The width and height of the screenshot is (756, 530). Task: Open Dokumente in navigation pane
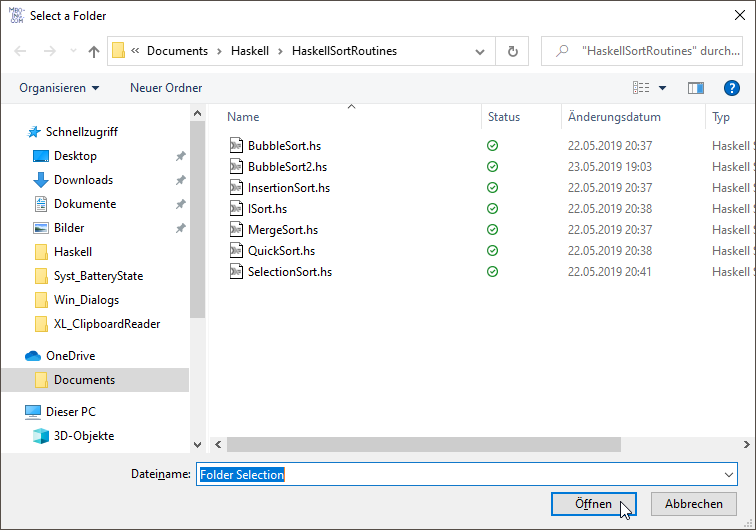[x=85, y=204]
